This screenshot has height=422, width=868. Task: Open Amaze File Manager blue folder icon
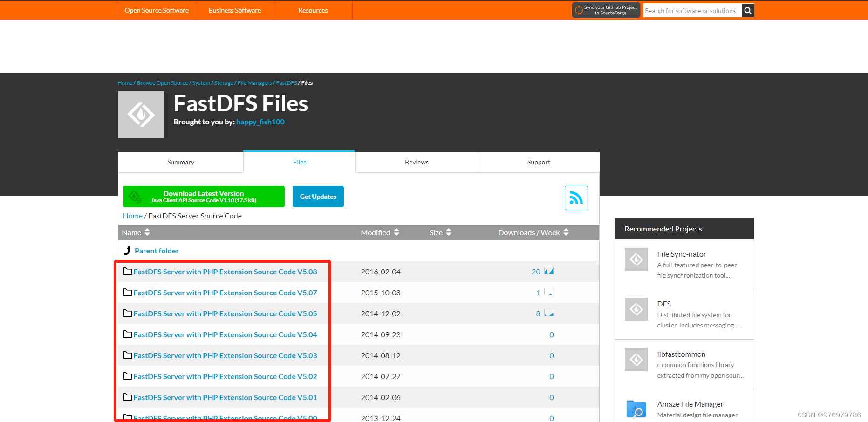pos(636,409)
